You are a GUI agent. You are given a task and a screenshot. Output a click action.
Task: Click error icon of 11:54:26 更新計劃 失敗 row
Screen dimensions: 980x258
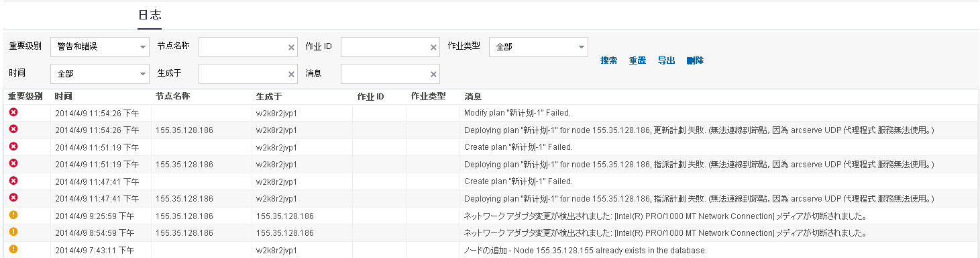13,129
